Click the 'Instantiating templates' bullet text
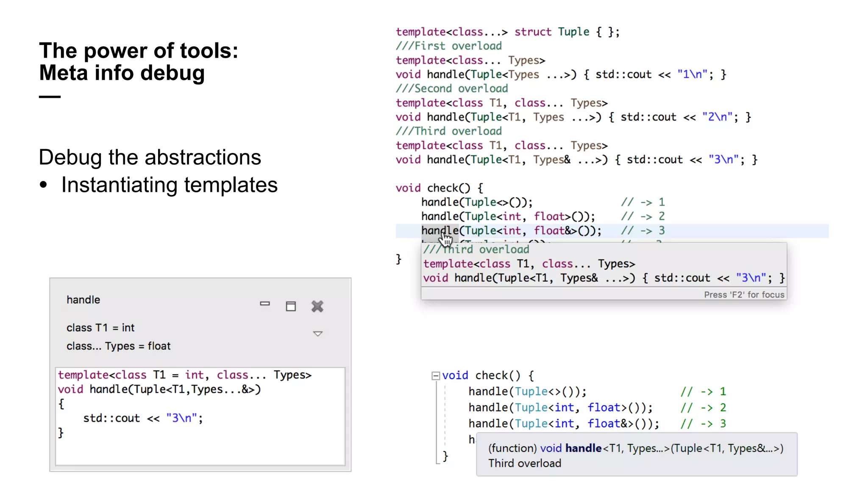 [169, 185]
